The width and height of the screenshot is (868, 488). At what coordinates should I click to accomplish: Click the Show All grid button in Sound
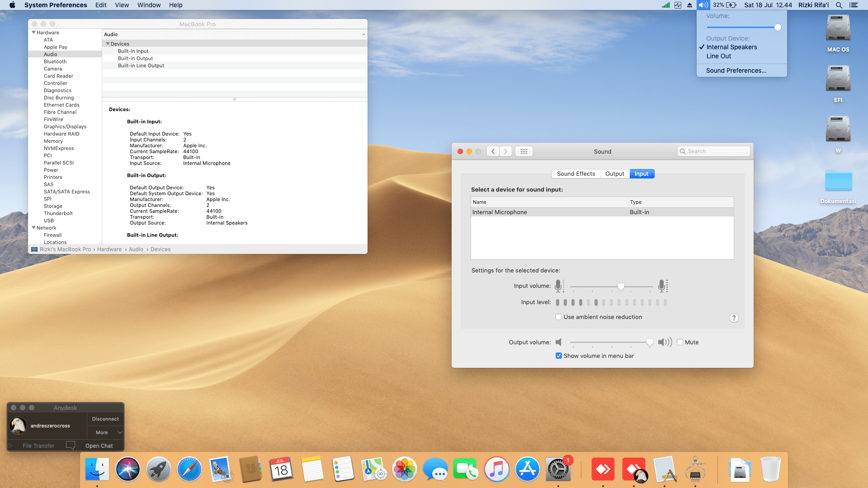tap(524, 151)
